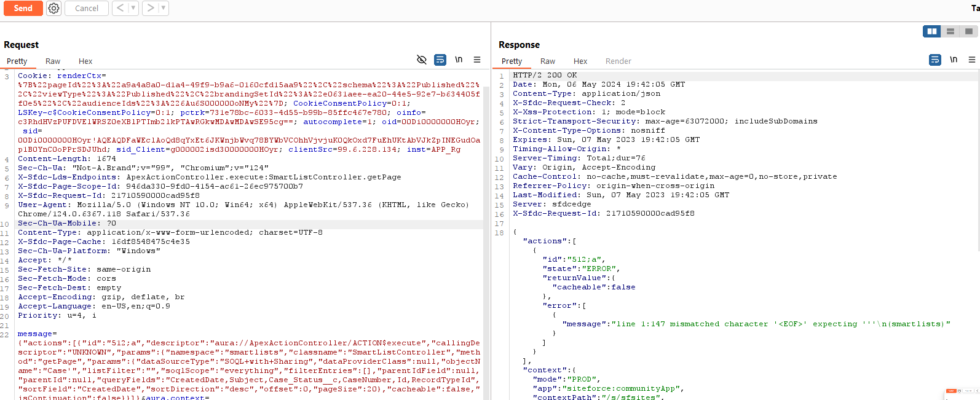Show non-printable characters in Request panel

(x=459, y=60)
